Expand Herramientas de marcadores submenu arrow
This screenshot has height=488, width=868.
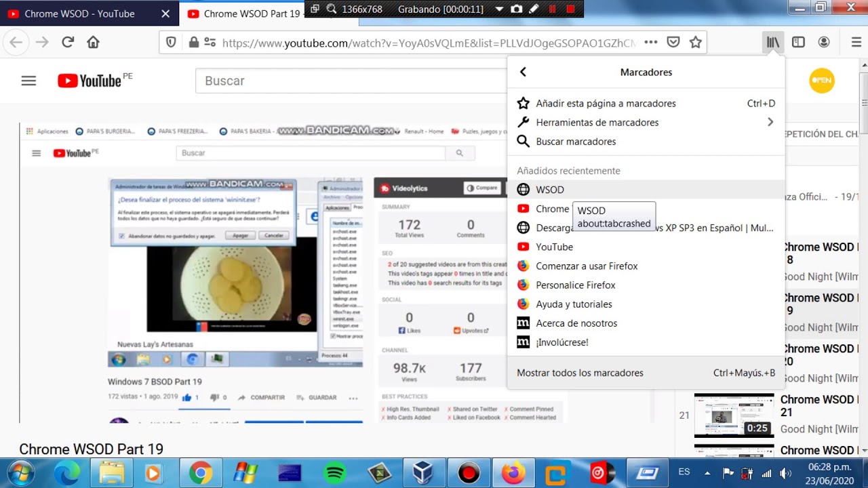click(770, 122)
